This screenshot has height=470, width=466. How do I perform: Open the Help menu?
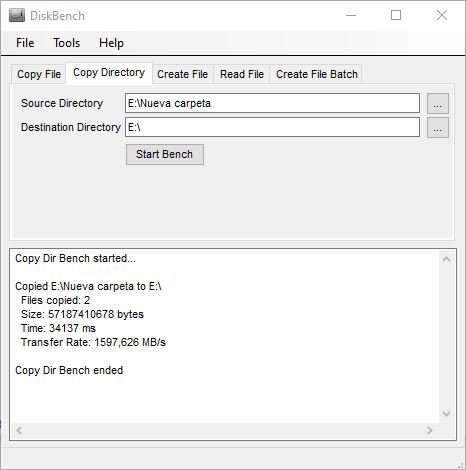tap(111, 43)
